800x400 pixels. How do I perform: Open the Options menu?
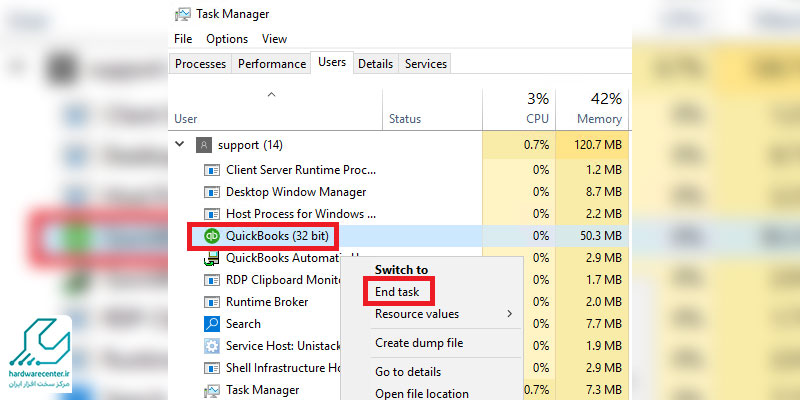(x=227, y=39)
